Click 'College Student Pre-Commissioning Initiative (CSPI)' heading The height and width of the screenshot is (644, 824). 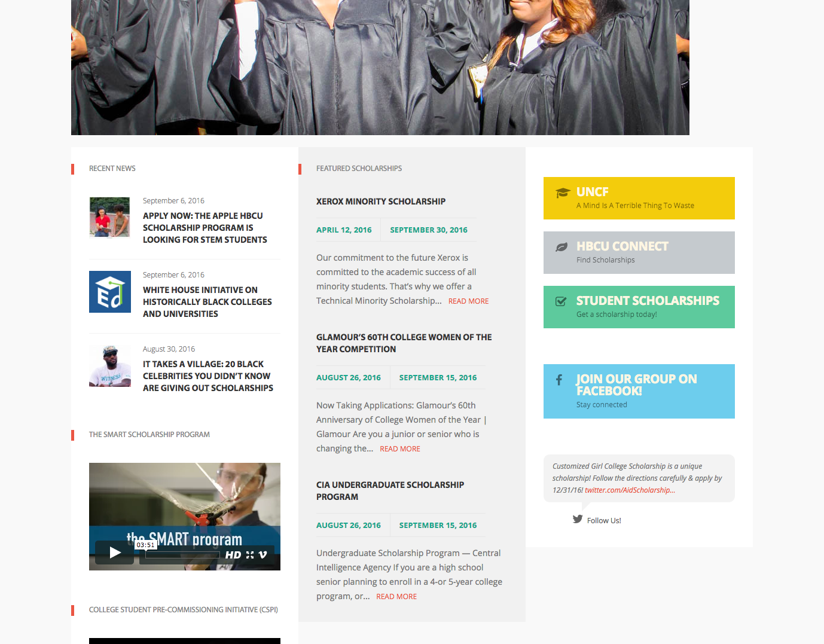click(x=184, y=610)
